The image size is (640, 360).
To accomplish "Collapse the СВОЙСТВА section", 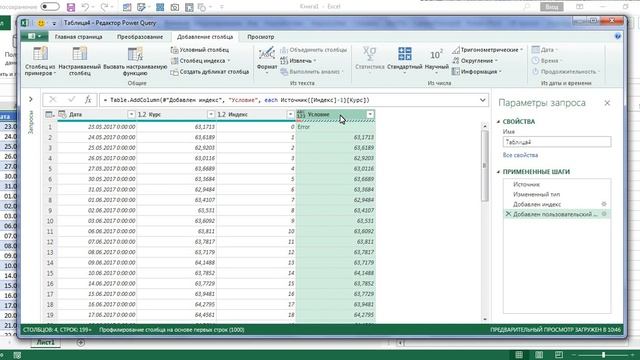I will click(x=498, y=122).
